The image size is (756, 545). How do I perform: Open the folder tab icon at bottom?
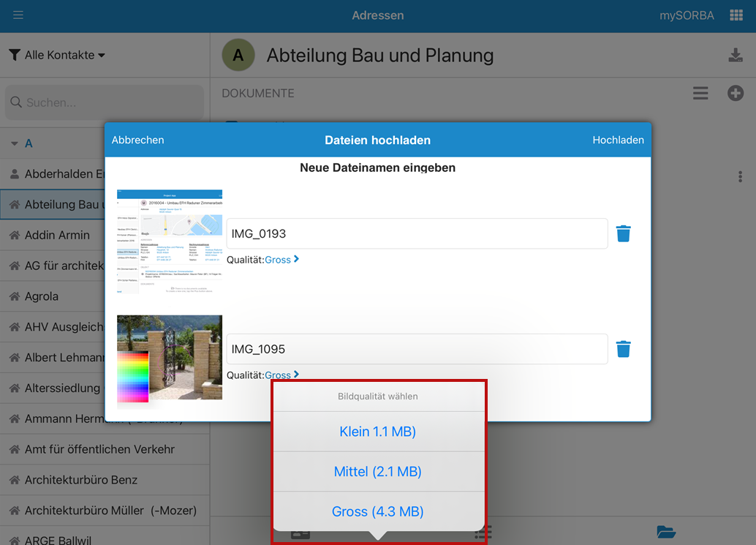click(665, 532)
